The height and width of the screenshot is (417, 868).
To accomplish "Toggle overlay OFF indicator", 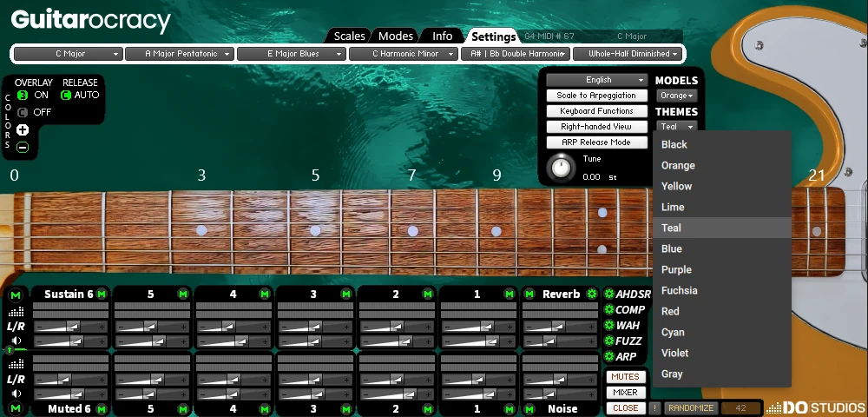I will click(23, 112).
